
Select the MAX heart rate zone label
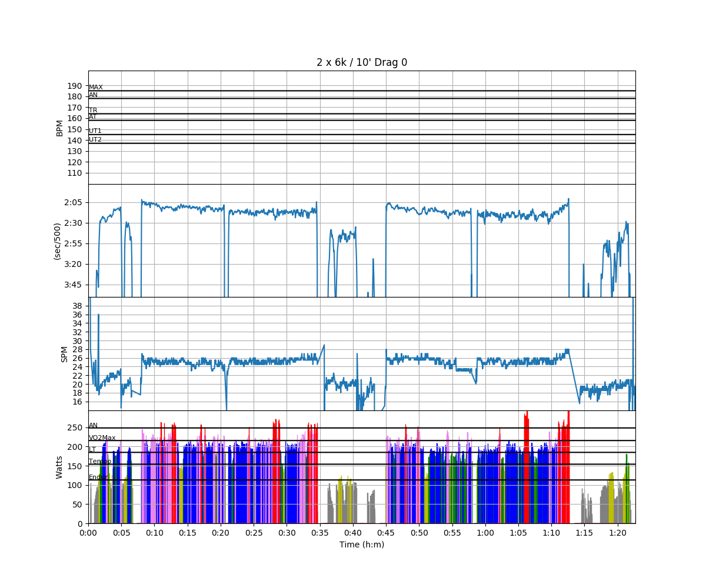point(95,88)
